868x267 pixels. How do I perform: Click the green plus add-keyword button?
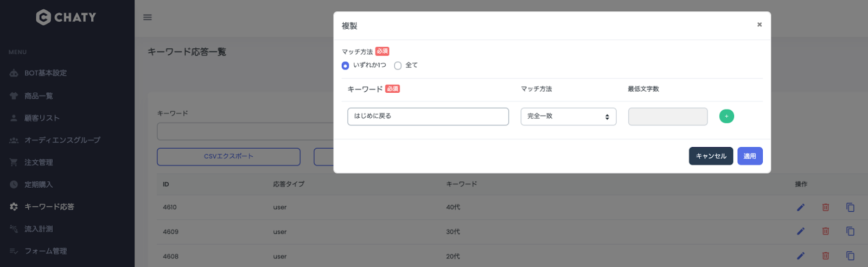(x=726, y=116)
